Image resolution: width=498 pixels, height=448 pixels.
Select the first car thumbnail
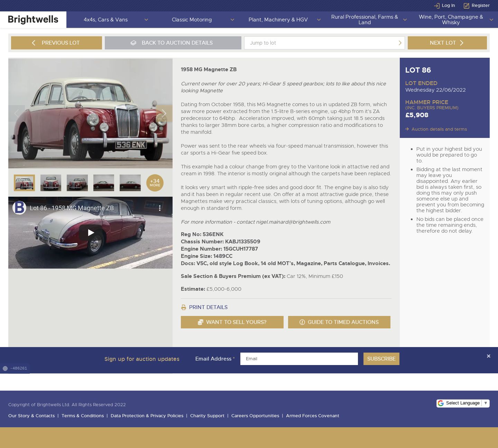coord(24,183)
